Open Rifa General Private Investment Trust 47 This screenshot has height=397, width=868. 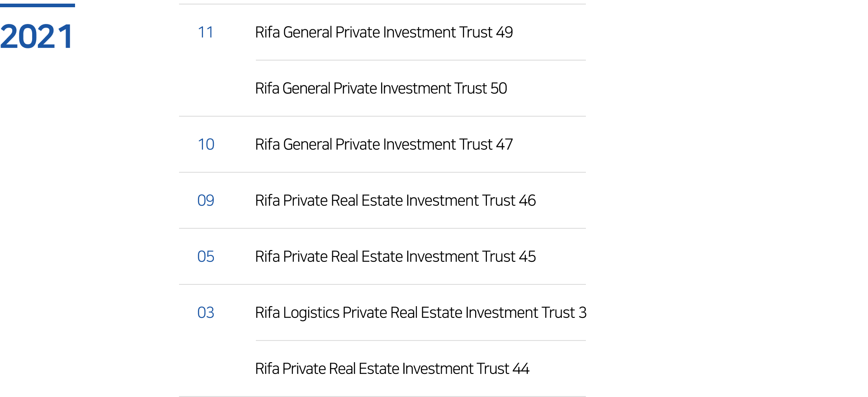point(384,145)
